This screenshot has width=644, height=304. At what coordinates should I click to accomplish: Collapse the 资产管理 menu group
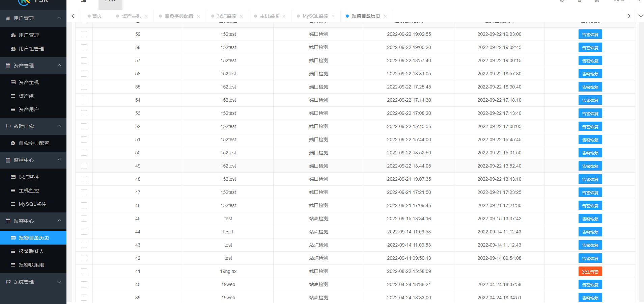pyautogui.click(x=33, y=66)
